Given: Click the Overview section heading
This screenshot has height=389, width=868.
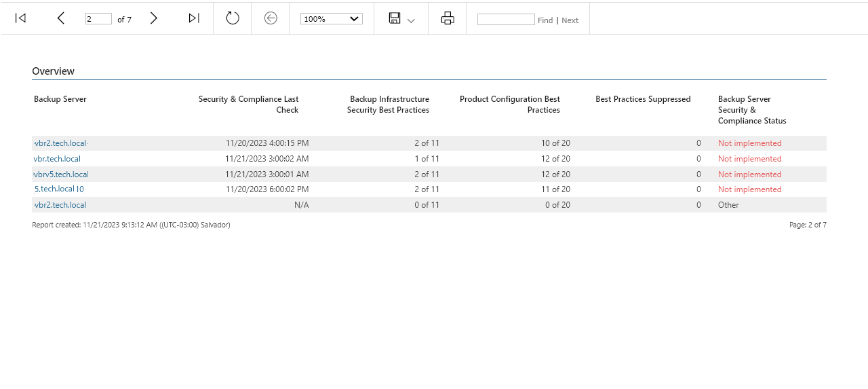Looking at the screenshot, I should (53, 71).
